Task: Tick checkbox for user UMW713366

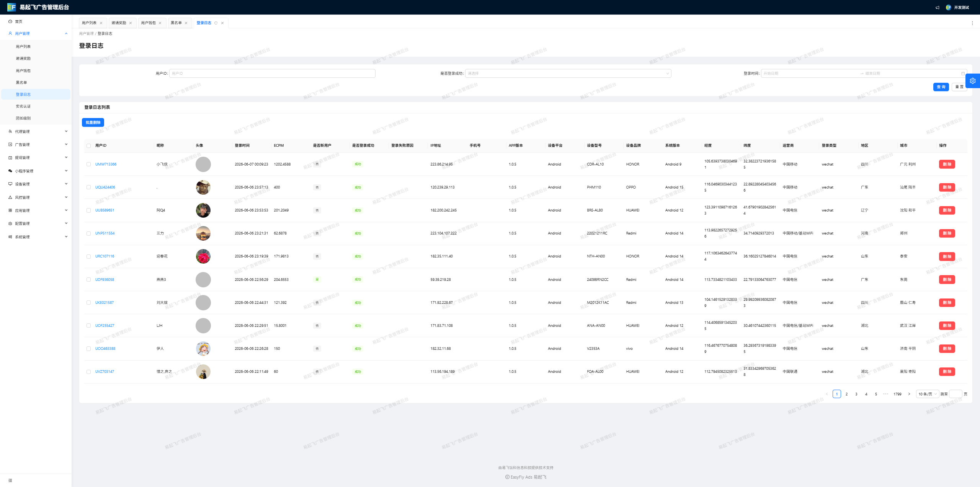Action: [89, 164]
